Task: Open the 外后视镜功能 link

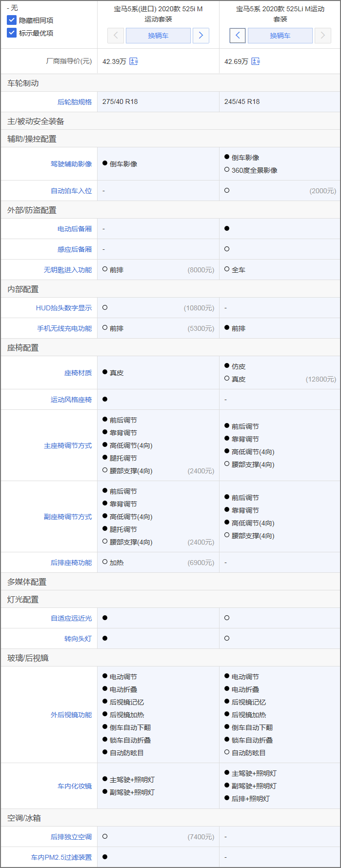Action: (71, 715)
